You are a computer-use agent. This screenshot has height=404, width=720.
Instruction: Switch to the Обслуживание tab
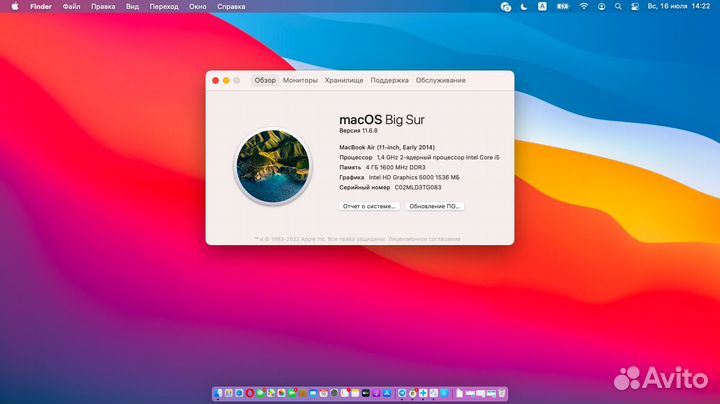click(440, 80)
